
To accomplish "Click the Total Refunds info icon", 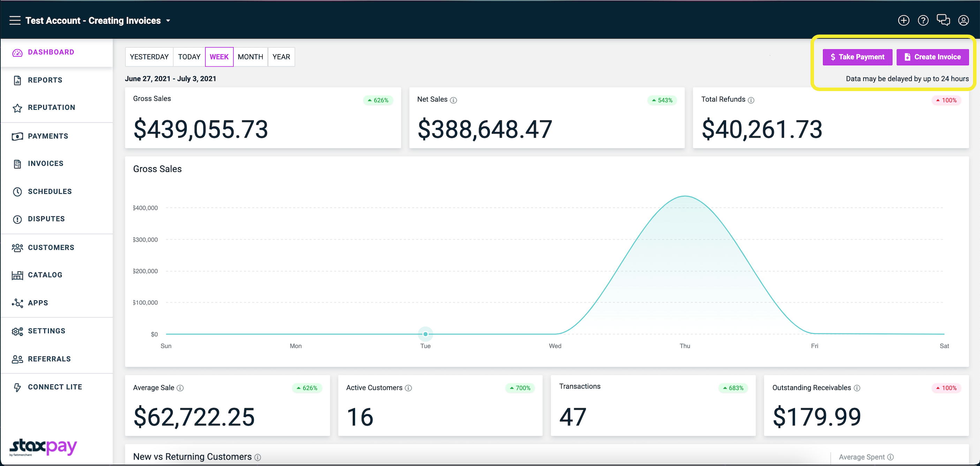I will (751, 100).
